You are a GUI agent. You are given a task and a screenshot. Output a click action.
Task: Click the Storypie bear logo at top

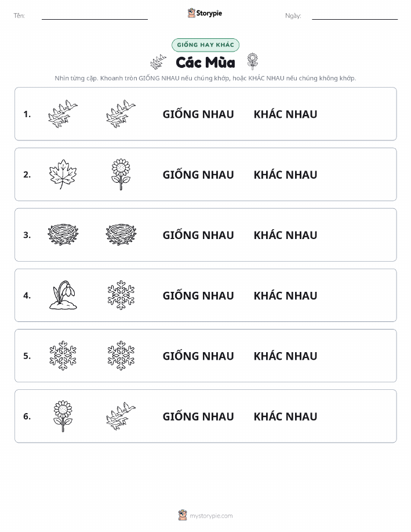tap(192, 13)
